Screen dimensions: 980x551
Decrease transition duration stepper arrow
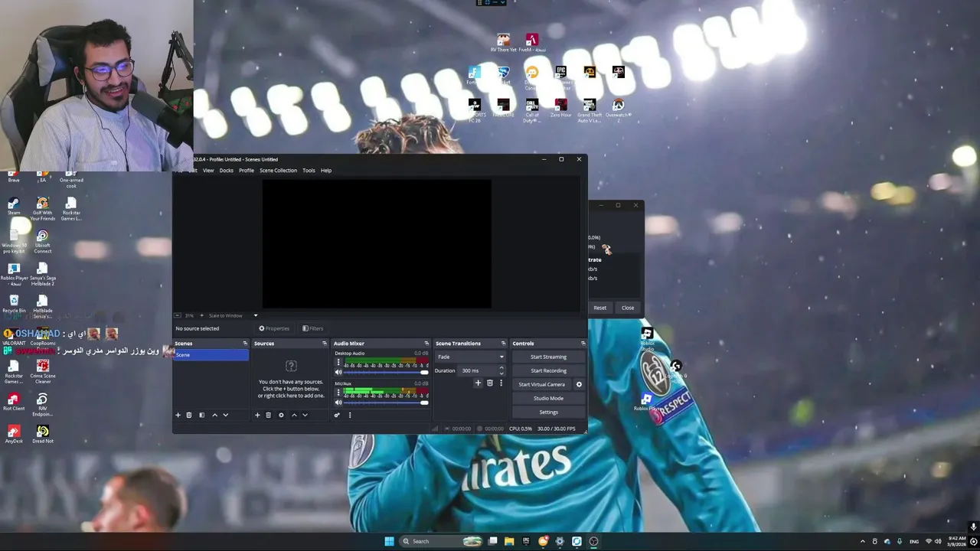click(x=501, y=373)
